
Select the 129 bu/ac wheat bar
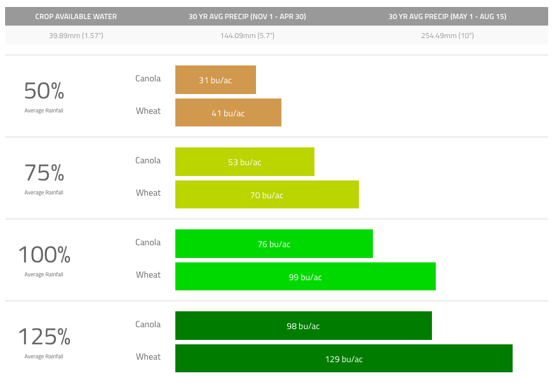pyautogui.click(x=344, y=359)
